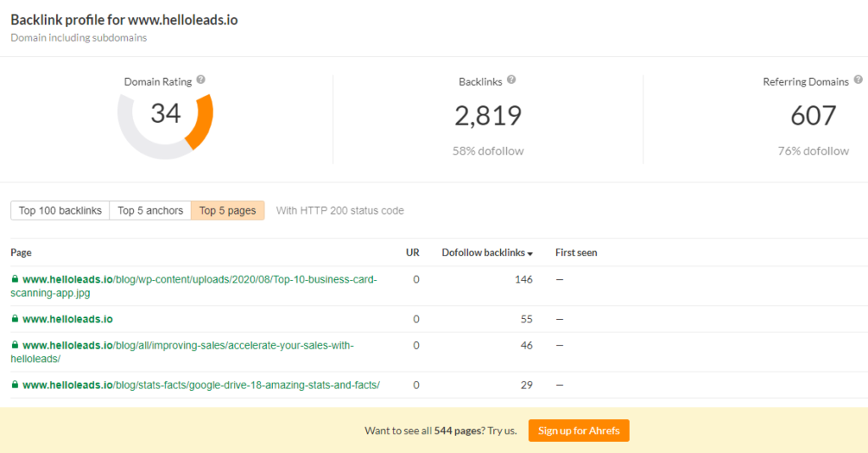Click help icon beside Backlinks heading

pos(512,80)
